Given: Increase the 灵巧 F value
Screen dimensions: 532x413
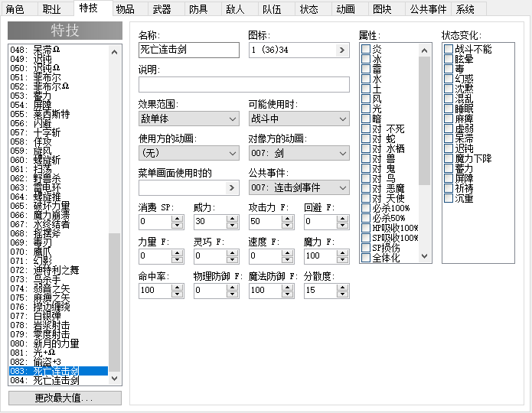Looking at the screenshot, I should [x=233, y=253].
